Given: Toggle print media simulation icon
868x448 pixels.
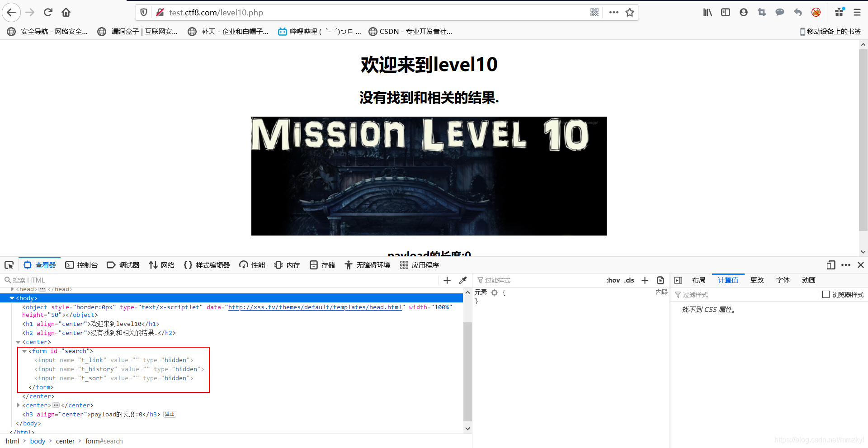Looking at the screenshot, I should (660, 280).
